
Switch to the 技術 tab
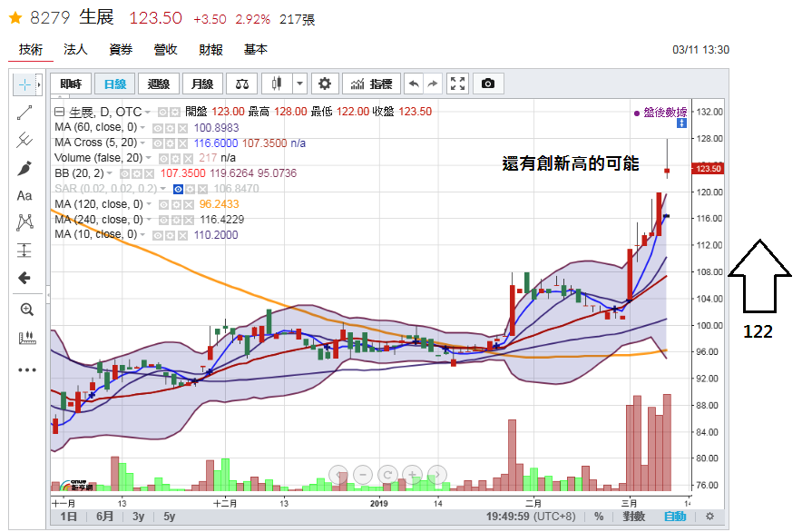(31, 50)
